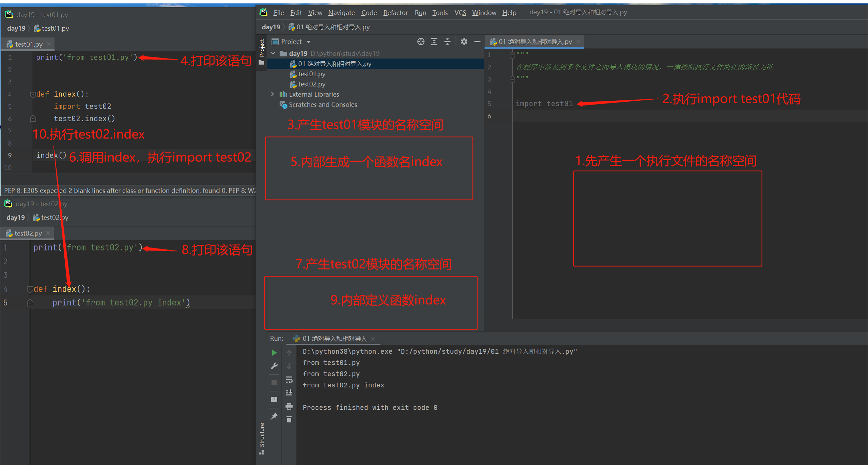Screen dimensions: 868x467
Task: Open the Refactor menu
Action: (395, 13)
